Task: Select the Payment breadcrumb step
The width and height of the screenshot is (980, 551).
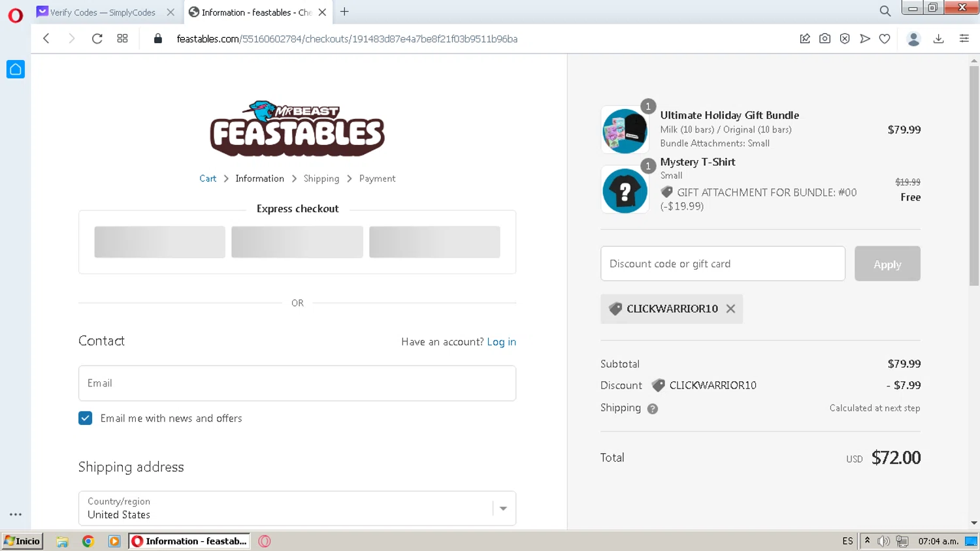Action: click(x=377, y=178)
